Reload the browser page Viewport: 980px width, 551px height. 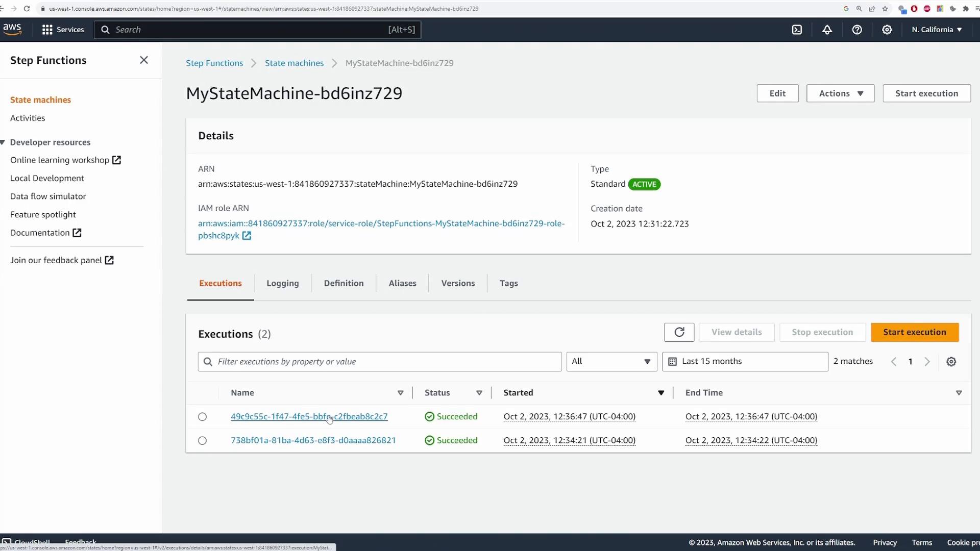(27, 9)
